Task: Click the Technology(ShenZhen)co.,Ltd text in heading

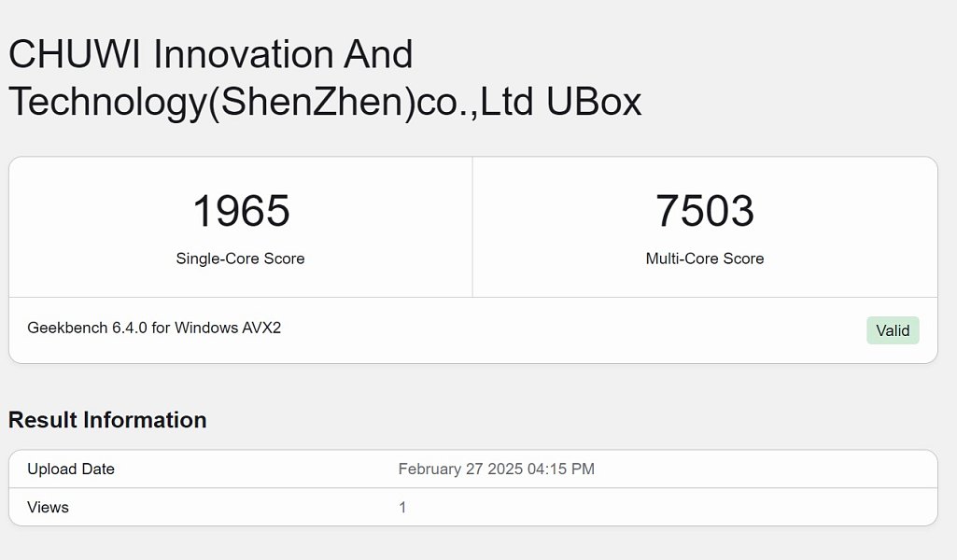Action: tap(272, 103)
